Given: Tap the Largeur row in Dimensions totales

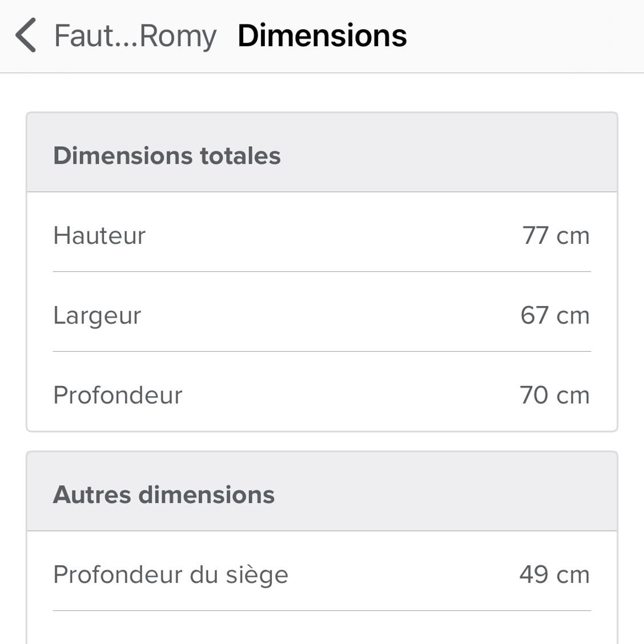Looking at the screenshot, I should click(322, 312).
